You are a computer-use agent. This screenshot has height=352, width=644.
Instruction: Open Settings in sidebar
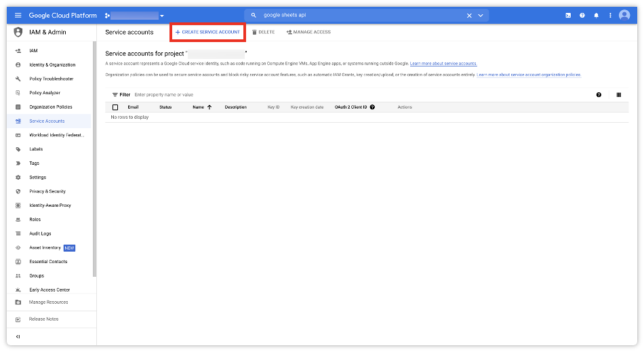point(38,178)
